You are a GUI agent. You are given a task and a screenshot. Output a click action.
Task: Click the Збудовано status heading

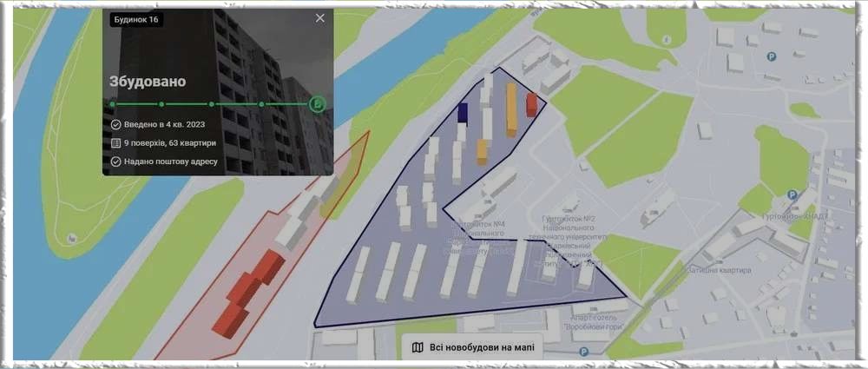click(148, 82)
